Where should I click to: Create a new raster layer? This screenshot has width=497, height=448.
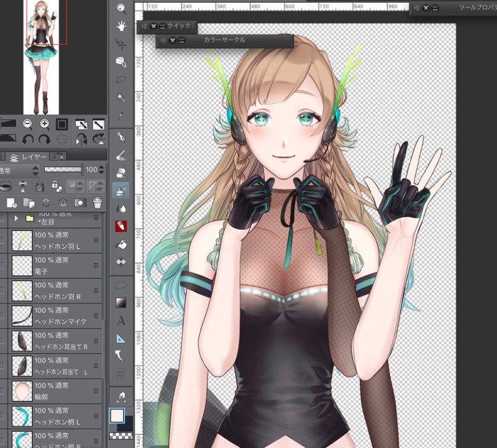tap(12, 203)
